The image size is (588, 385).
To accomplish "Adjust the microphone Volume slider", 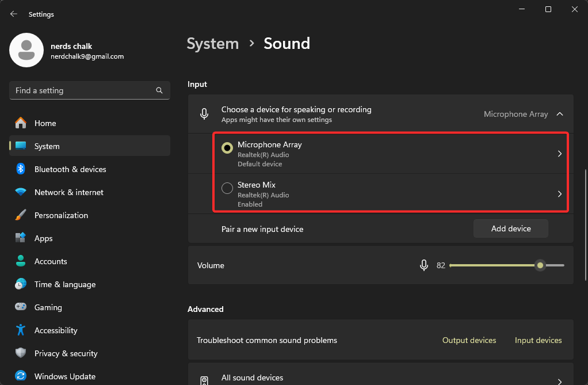I will click(x=540, y=265).
